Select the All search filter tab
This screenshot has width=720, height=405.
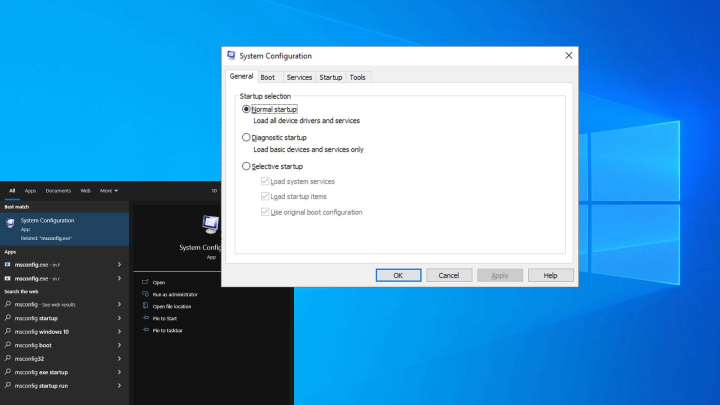tap(12, 191)
